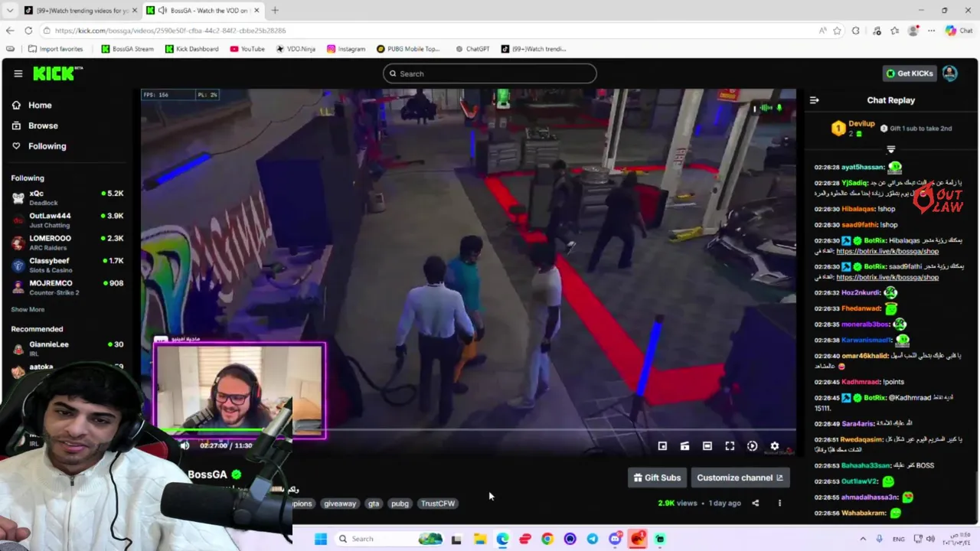Click the gta tag
The height and width of the screenshot is (551, 980).
pyautogui.click(x=374, y=504)
